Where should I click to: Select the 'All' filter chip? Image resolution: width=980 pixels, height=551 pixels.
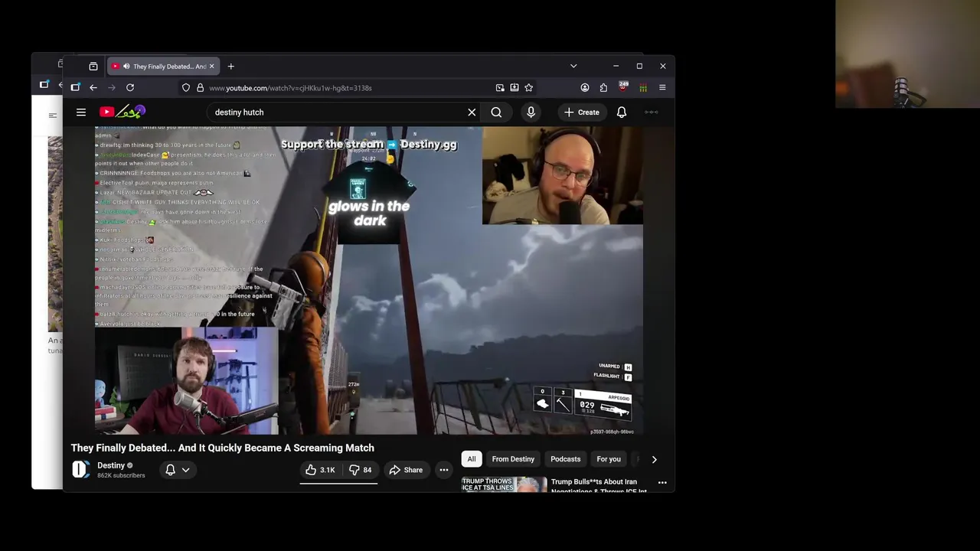(x=472, y=459)
